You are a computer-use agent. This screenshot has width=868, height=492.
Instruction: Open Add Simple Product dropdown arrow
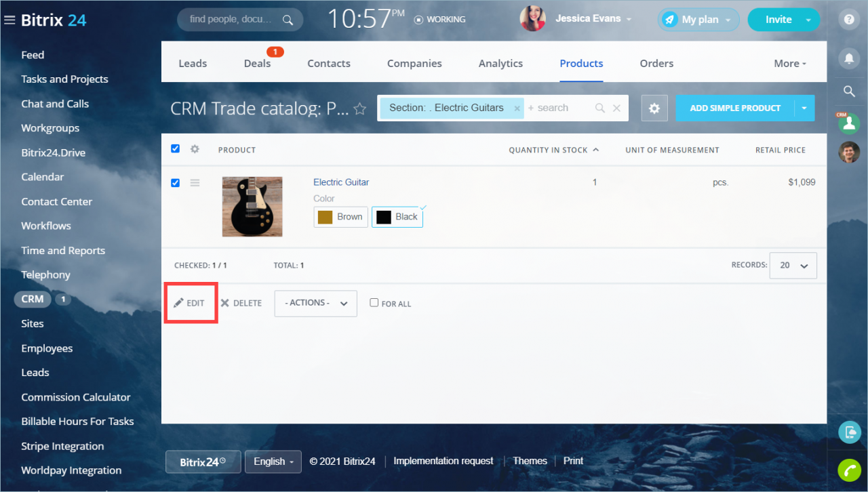(x=804, y=108)
